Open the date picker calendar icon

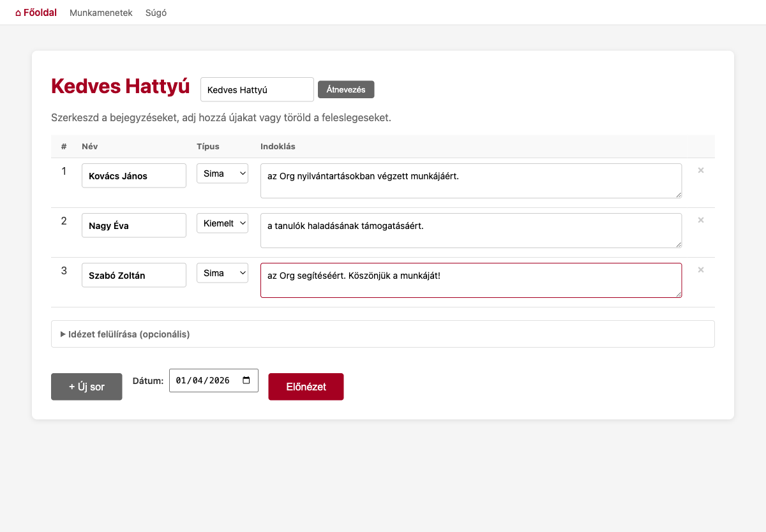246,380
